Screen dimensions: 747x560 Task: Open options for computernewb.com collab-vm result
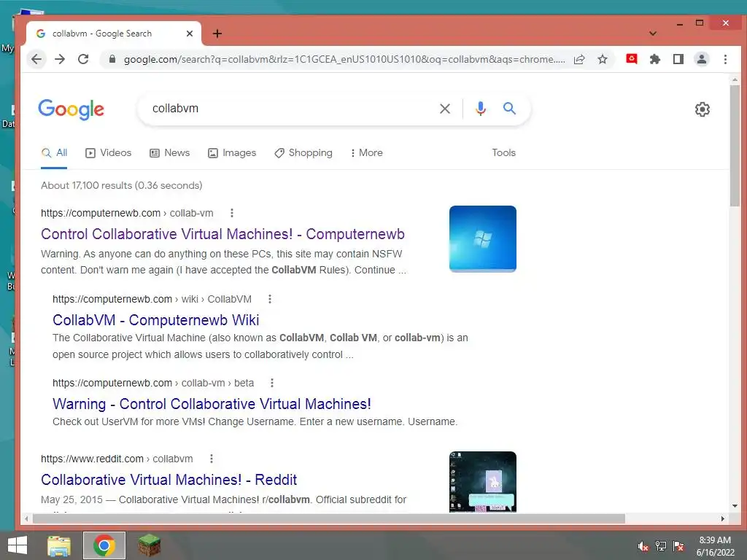(x=231, y=213)
